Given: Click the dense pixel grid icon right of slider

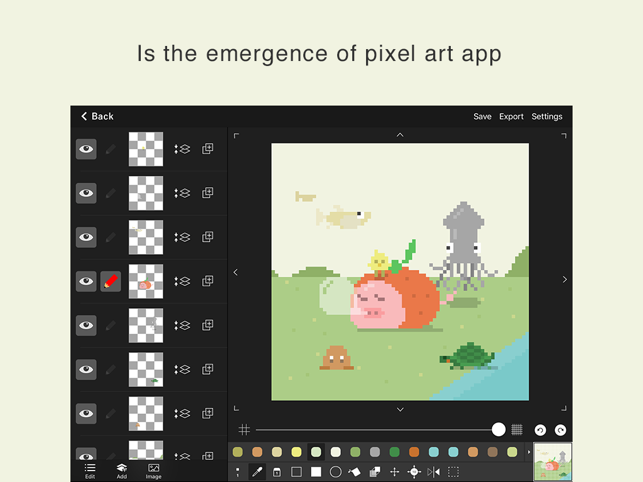Looking at the screenshot, I should coord(517,429).
